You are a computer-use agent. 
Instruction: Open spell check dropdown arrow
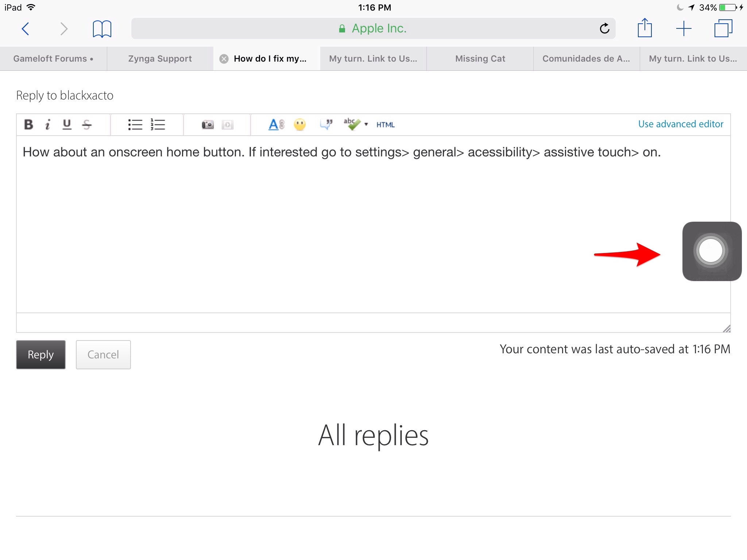pos(366,125)
